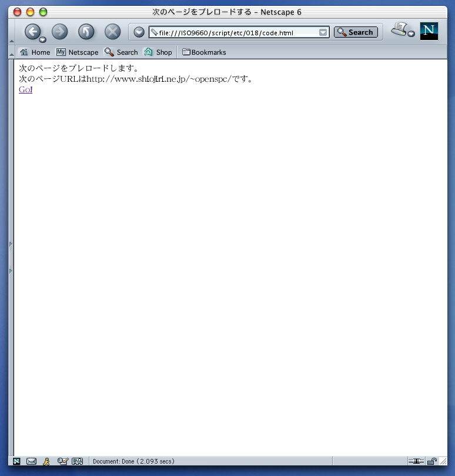Open the round dropdown before the URL bar

pyautogui.click(x=139, y=32)
